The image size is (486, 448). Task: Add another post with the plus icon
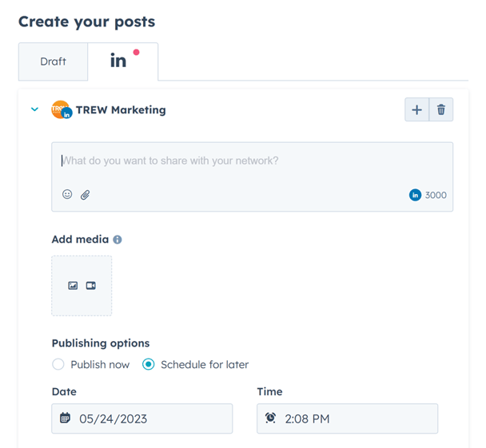(417, 109)
